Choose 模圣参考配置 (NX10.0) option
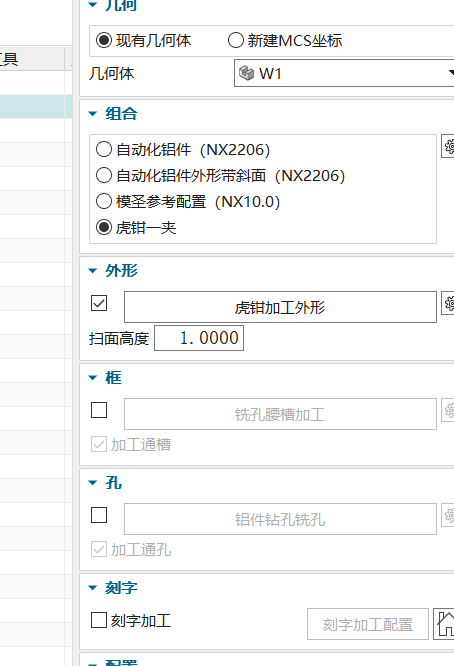 click(x=104, y=201)
